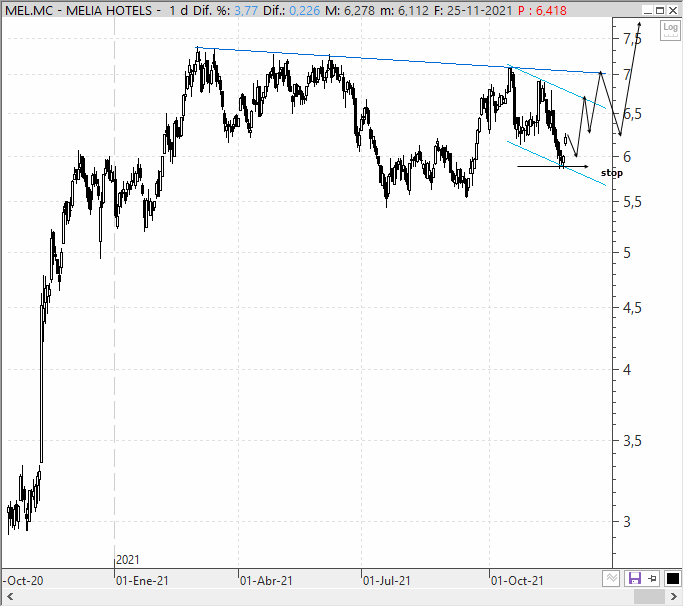Image resolution: width=684 pixels, height=607 pixels.
Task: Click the red price value 6,418
Action: 551,10
